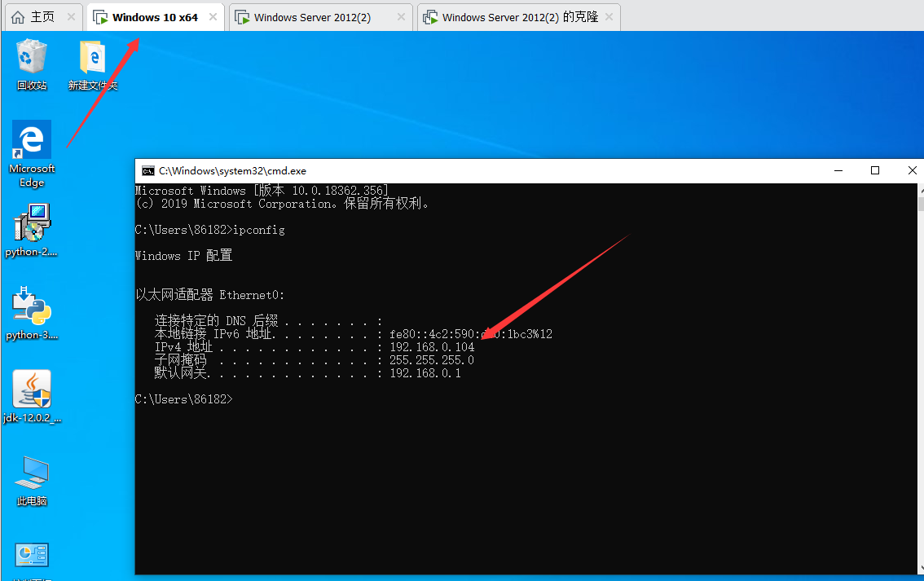Click the 2019 Microsoft Corporation copyright line
The width and height of the screenshot is (924, 581).
click(283, 203)
